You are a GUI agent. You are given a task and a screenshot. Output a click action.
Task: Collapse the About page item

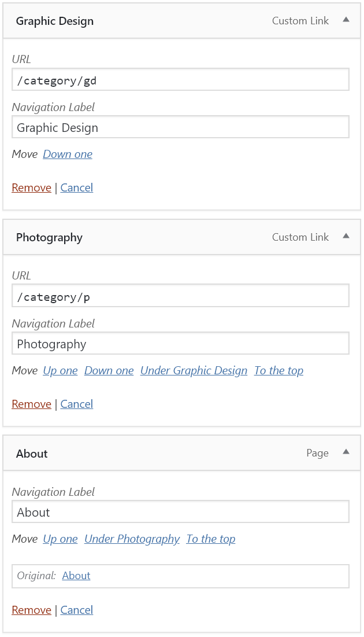click(346, 452)
